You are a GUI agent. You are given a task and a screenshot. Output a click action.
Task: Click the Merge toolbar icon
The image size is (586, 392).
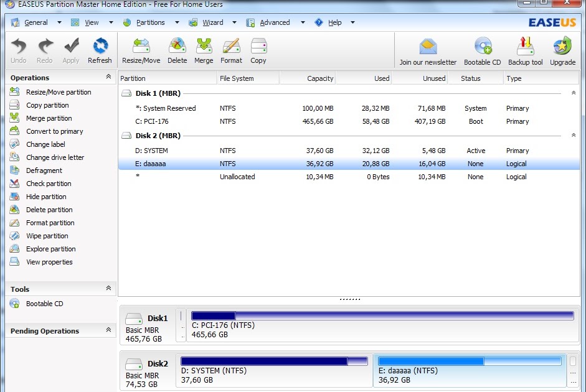(x=204, y=51)
